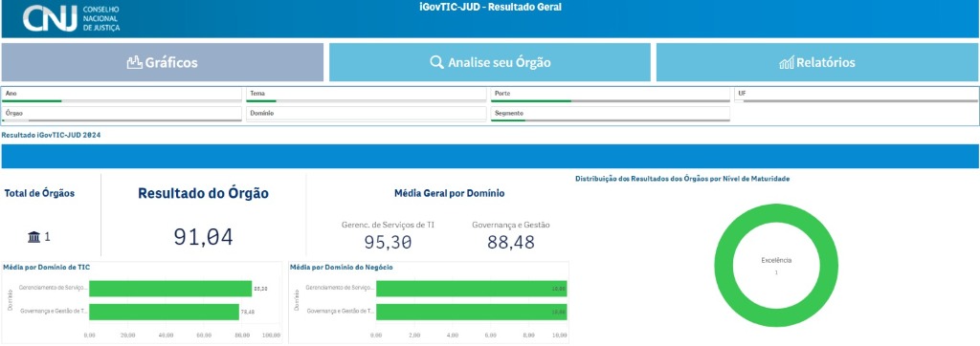Select Gerenciamento de Serviços bar in Negócio chart
Screen dimensions: 980x346
click(471, 289)
